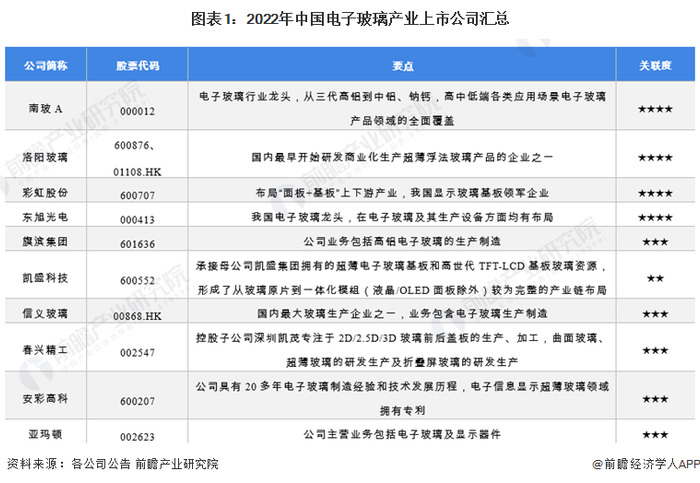700x483 pixels.
Task: Click description starting '公司具有 20 多年电子玻璃'
Action: point(402,387)
